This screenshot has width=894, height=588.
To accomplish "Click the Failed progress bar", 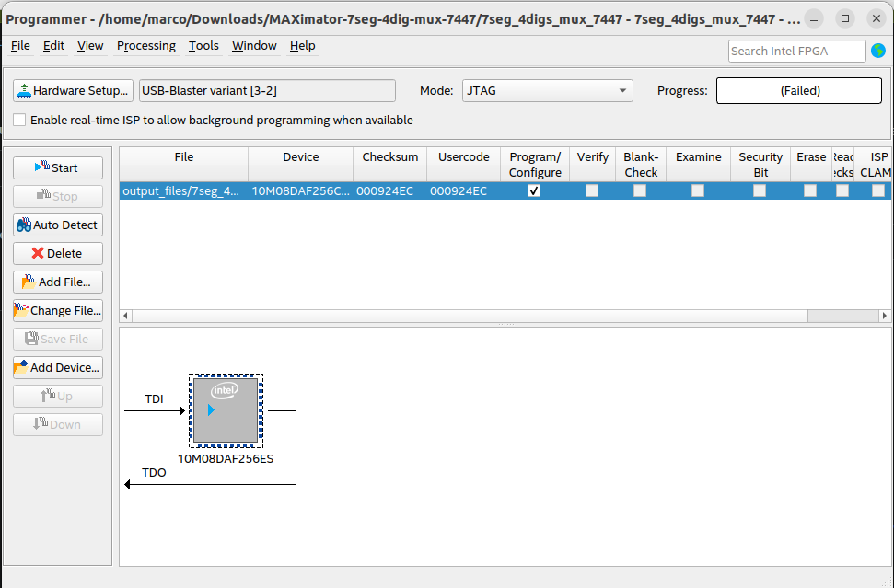I will click(799, 90).
